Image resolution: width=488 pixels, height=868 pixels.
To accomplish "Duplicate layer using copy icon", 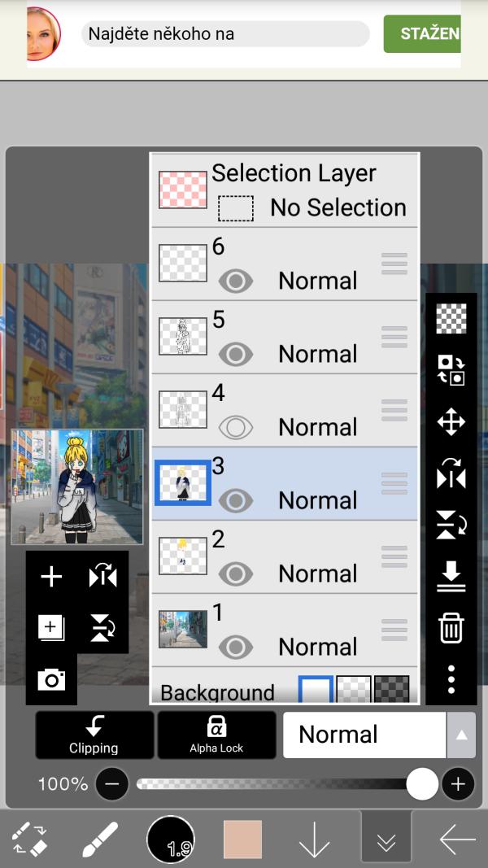I will 51,626.
